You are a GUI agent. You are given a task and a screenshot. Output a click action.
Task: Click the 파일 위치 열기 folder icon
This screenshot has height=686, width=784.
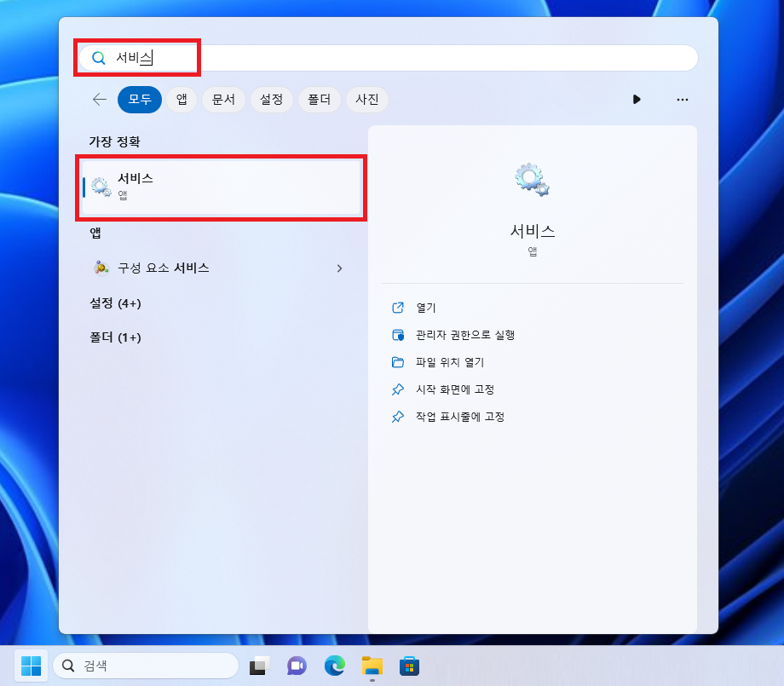tap(398, 361)
